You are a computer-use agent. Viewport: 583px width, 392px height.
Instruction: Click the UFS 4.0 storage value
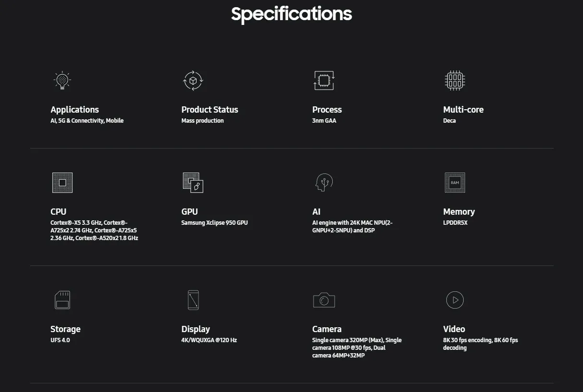[x=60, y=340]
